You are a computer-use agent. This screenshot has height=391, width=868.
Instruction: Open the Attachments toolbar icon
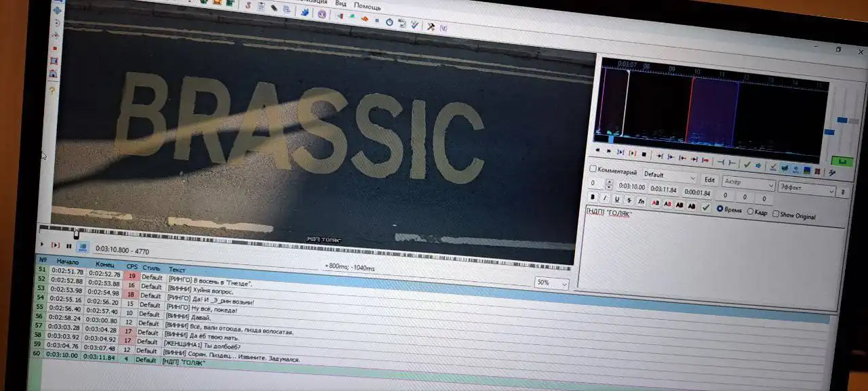[x=274, y=8]
